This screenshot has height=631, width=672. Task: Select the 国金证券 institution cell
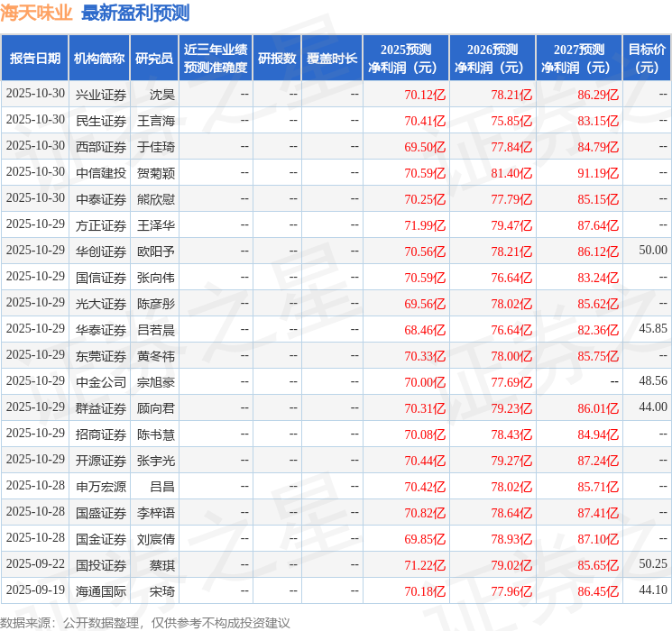101,539
